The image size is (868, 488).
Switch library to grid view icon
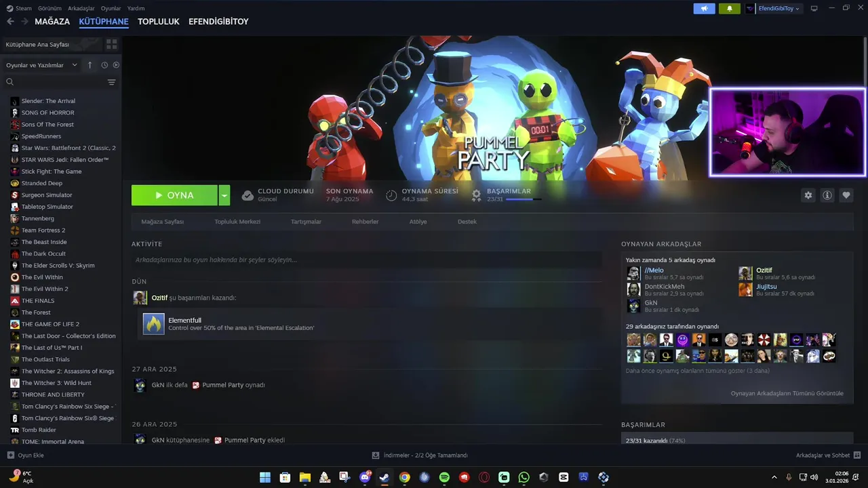pos(112,44)
